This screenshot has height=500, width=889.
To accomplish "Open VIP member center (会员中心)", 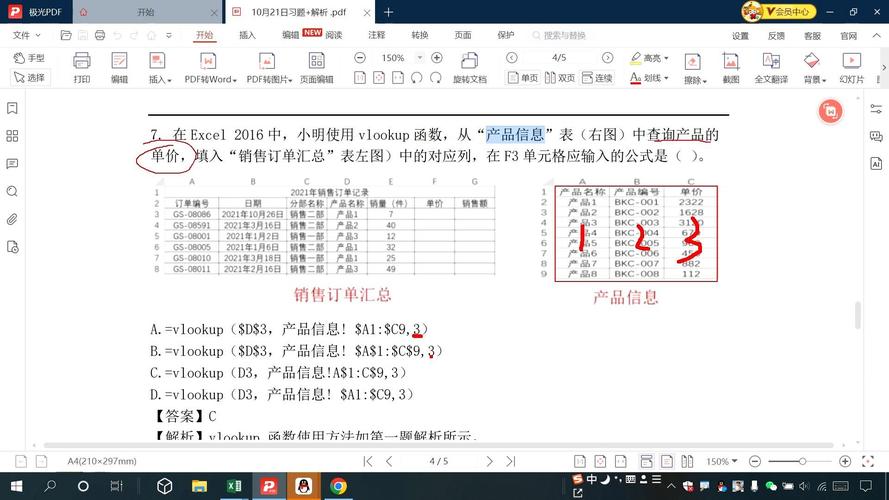I will pyautogui.click(x=779, y=11).
